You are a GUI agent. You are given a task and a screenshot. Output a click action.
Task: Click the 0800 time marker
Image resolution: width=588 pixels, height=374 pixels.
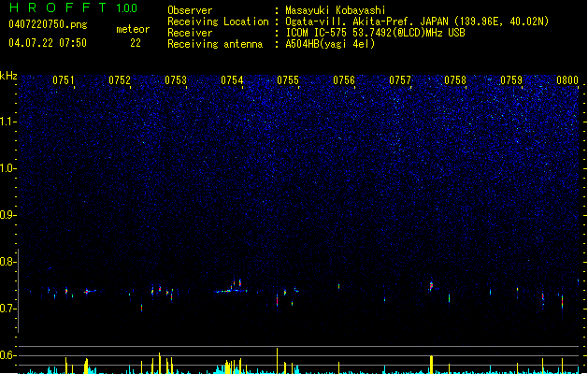point(567,80)
